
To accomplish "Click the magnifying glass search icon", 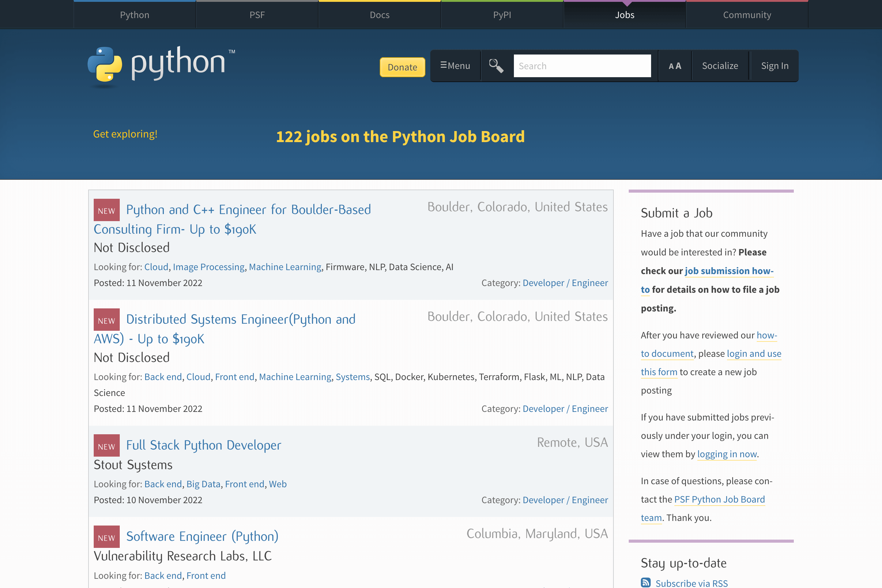I will click(x=496, y=66).
